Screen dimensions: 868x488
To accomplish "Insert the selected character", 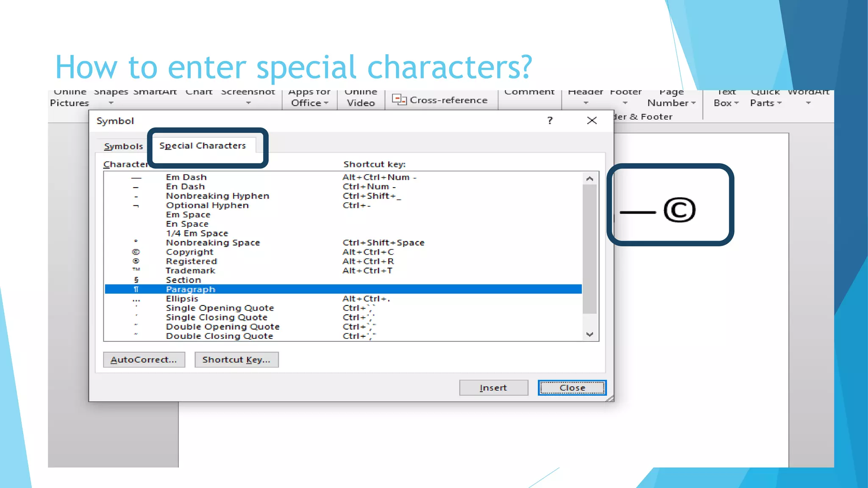I will pos(493,388).
